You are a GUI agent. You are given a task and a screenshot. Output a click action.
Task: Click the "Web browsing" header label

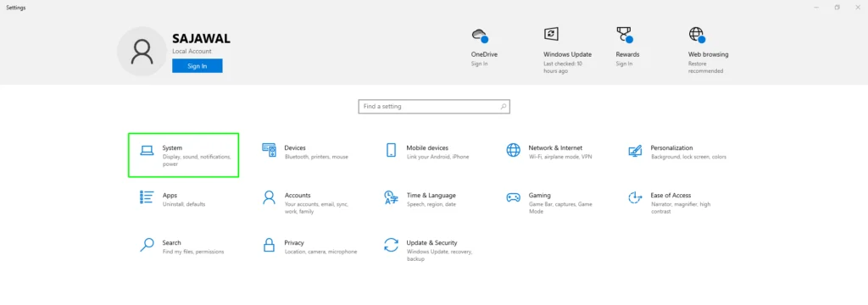pos(708,54)
